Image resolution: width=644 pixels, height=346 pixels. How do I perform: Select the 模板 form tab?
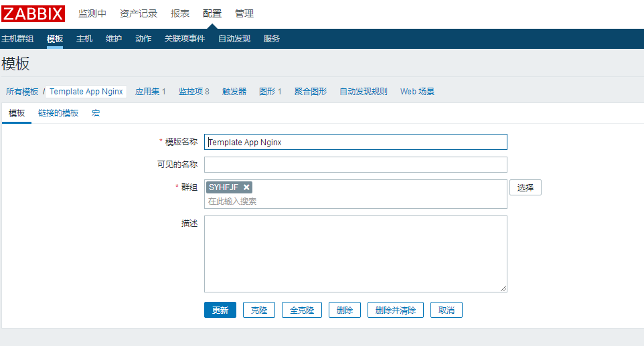pos(17,113)
